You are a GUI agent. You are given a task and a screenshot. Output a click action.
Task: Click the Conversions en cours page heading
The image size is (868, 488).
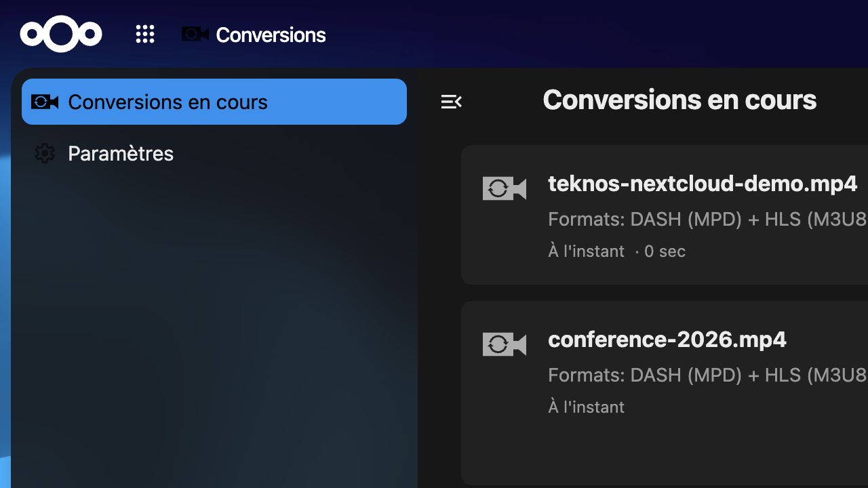[679, 100]
